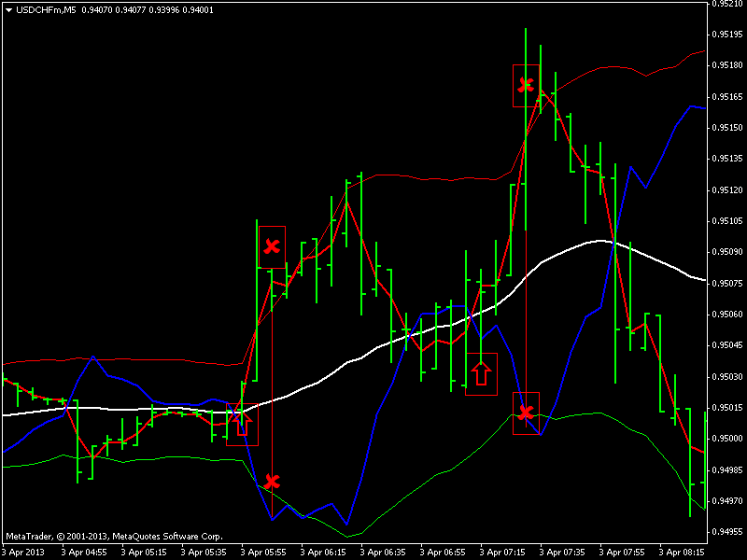Click the 0.95105 price axis label
747x560 pixels.
point(726,221)
